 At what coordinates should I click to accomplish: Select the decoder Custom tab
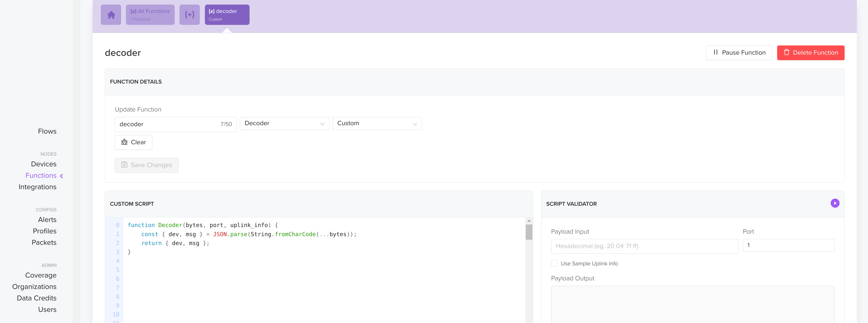point(227,15)
